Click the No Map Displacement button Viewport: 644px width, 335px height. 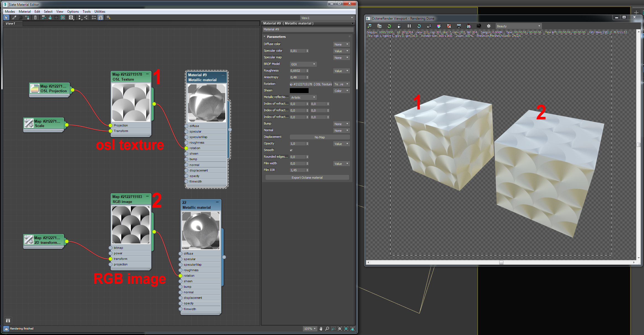[x=319, y=137]
